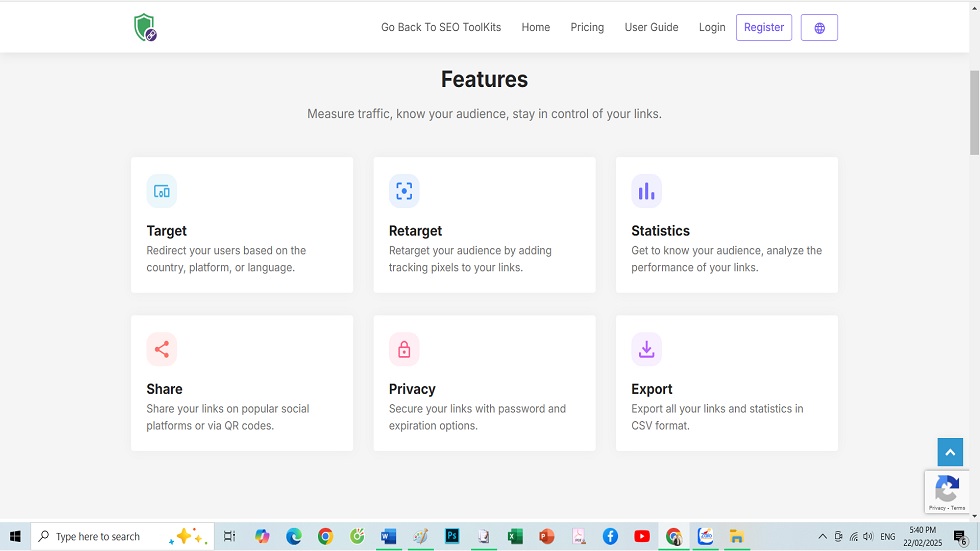The width and height of the screenshot is (980, 551).
Task: Open the globe language selector
Action: (x=819, y=28)
